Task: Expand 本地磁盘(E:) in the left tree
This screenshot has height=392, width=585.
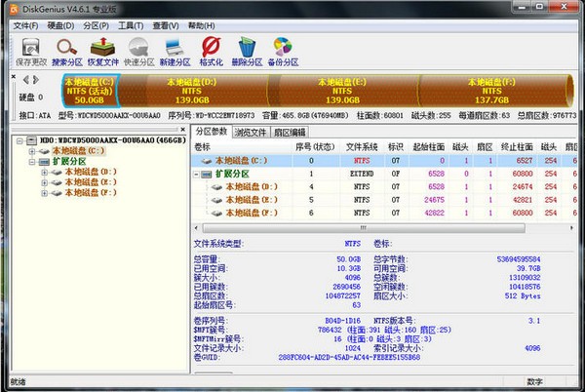Action: [x=45, y=182]
